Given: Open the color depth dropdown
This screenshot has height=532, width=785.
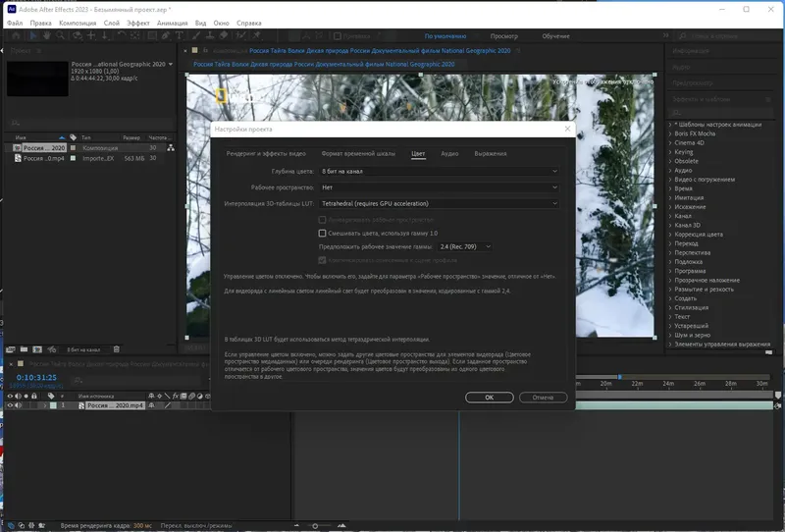Looking at the screenshot, I should (x=439, y=172).
